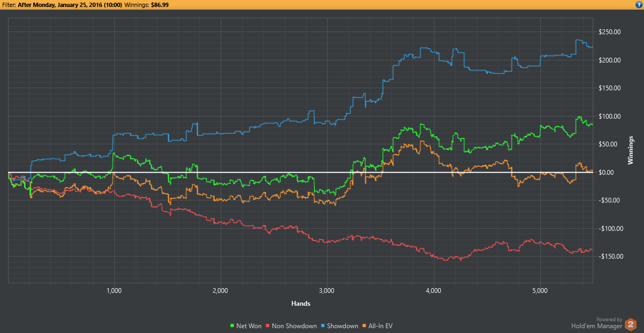The image size is (644, 333).
Task: Open the help question mark icon
Action: 639,5
